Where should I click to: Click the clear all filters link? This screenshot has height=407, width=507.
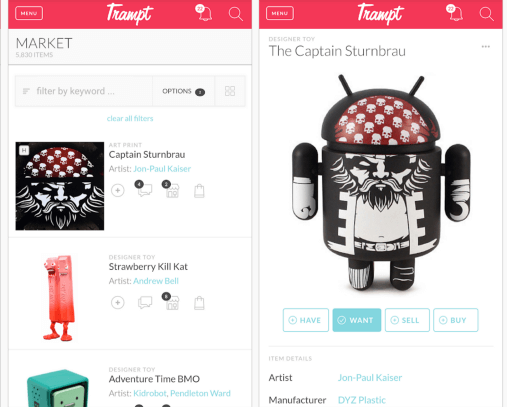(x=130, y=118)
